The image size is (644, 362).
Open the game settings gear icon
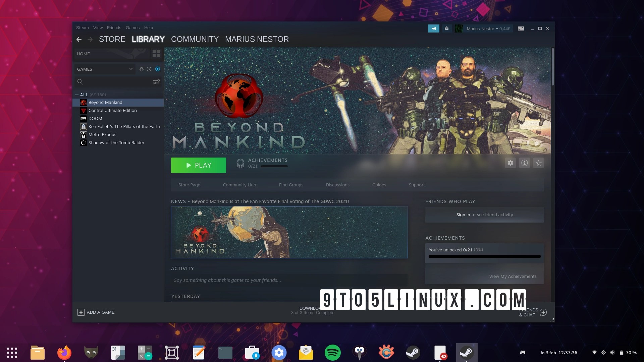click(511, 163)
